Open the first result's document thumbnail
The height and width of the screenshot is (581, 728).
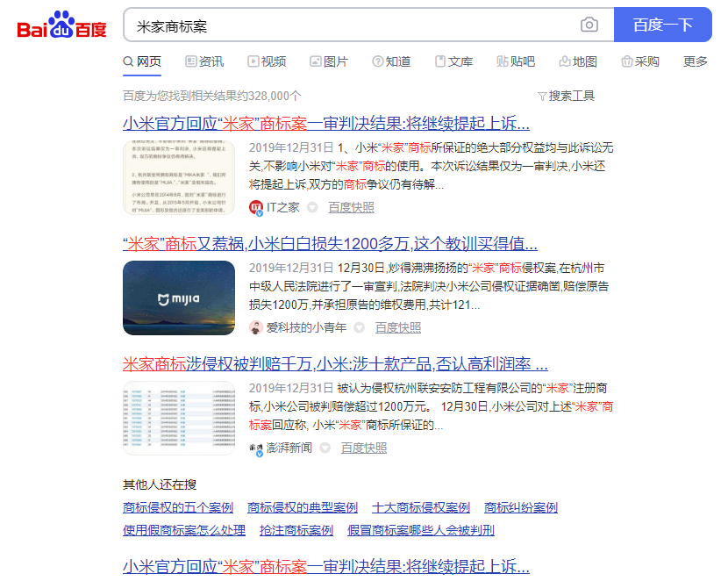[x=179, y=177]
